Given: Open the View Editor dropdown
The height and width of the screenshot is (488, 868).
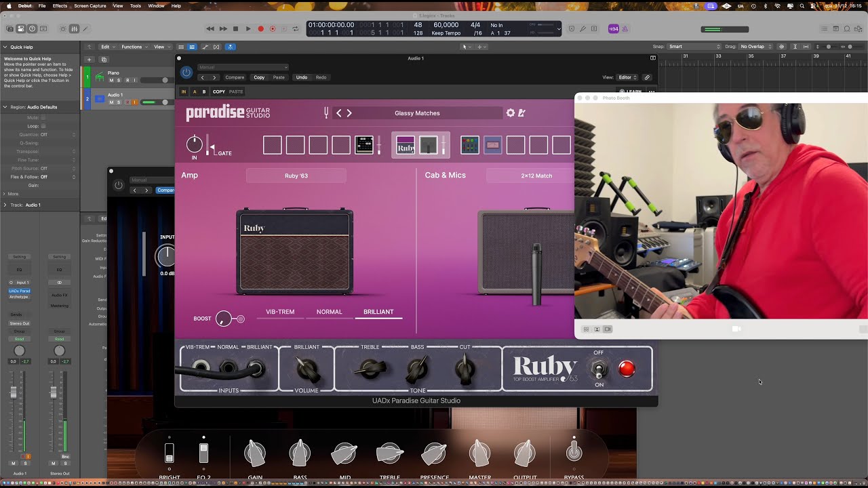Looking at the screenshot, I should (628, 77).
